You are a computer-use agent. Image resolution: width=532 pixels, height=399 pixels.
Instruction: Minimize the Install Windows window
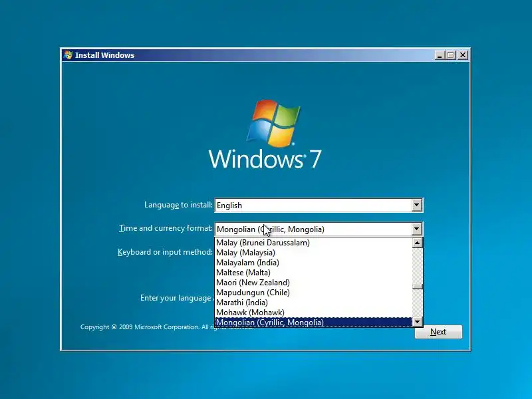(x=440, y=55)
